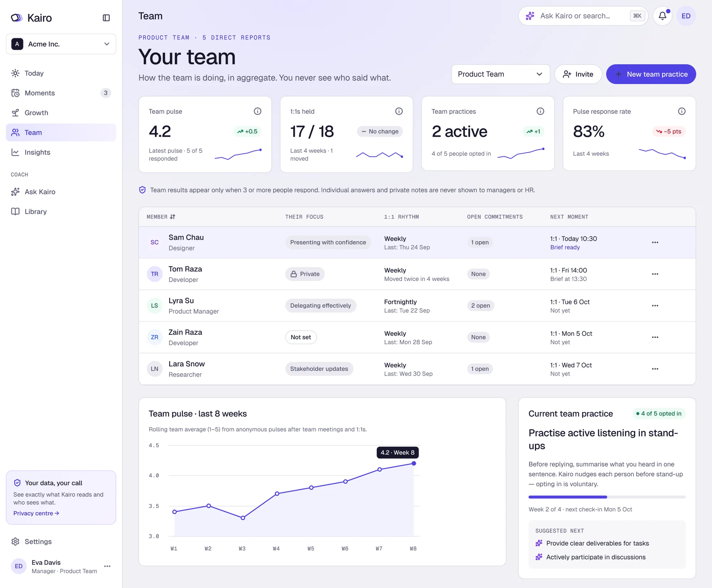712x588 pixels.
Task: Click the Moments count badge showing 3
Action: (105, 93)
